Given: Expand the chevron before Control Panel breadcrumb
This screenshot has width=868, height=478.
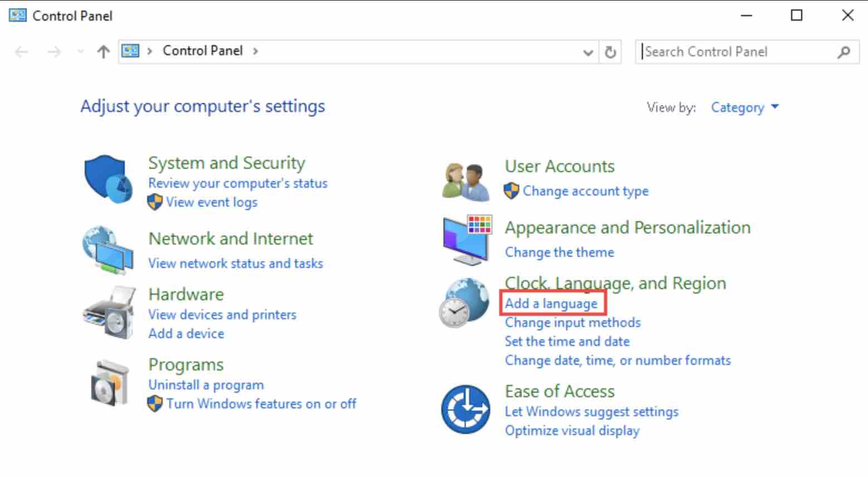Looking at the screenshot, I should tap(149, 51).
